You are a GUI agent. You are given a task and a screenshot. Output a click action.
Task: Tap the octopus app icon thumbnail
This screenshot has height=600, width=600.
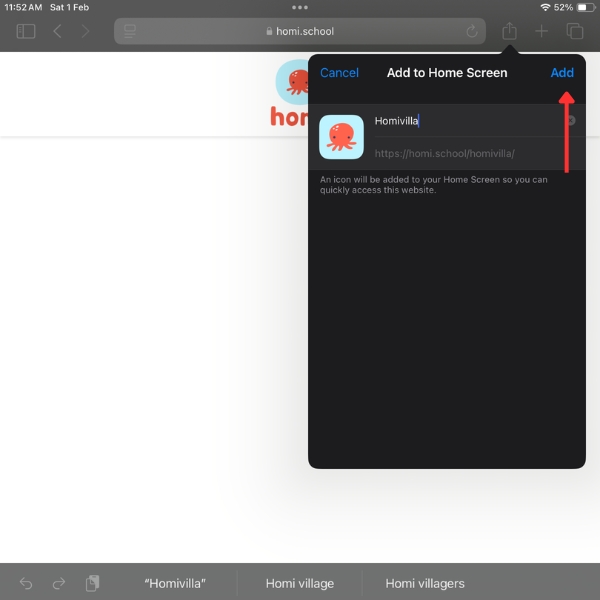tap(341, 137)
